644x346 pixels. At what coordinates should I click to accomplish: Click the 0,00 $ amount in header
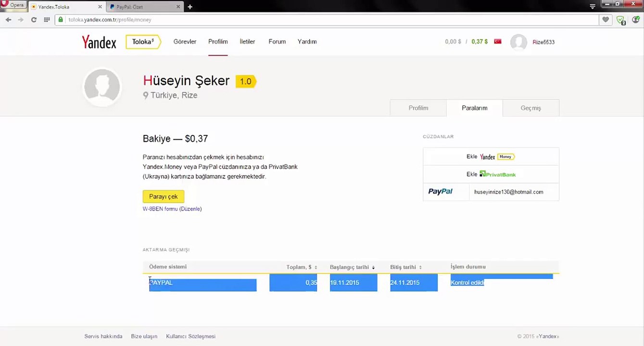point(453,42)
